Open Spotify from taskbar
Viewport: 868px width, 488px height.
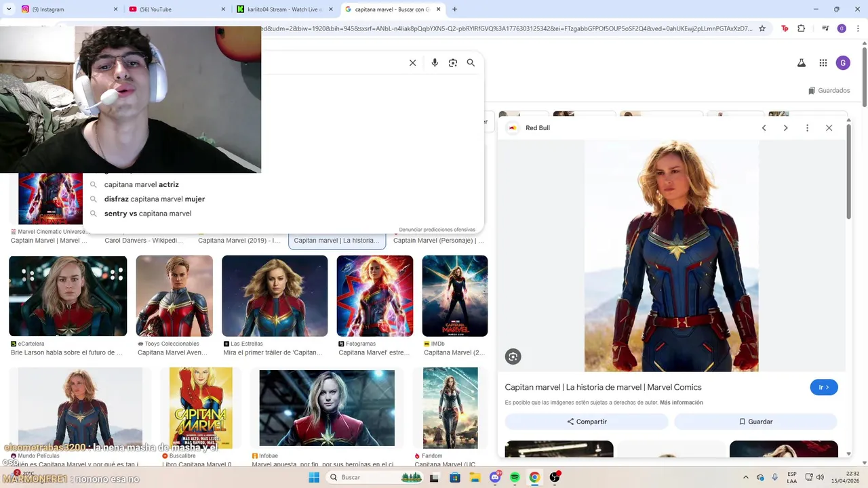pos(515,477)
